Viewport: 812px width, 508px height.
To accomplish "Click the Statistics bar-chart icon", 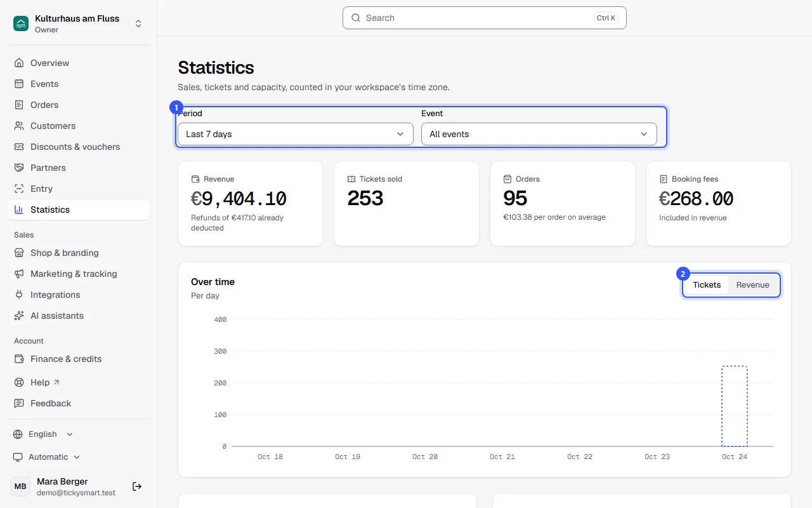I will (x=19, y=210).
